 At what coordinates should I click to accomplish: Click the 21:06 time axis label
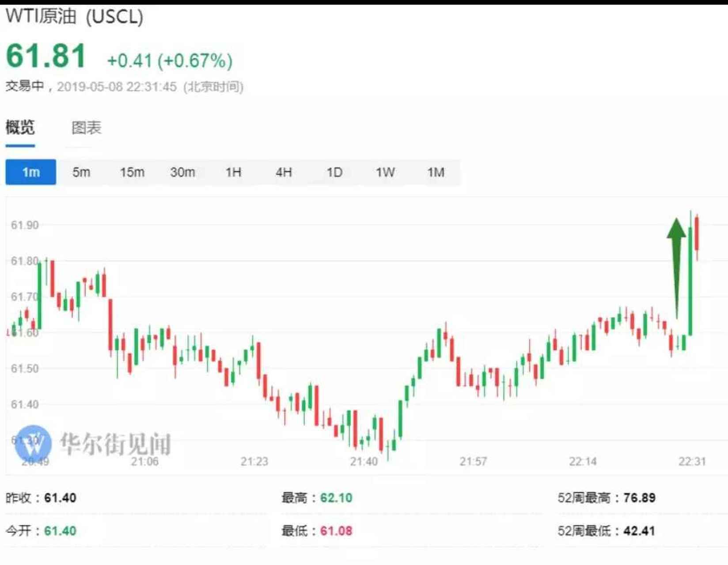pyautogui.click(x=144, y=462)
